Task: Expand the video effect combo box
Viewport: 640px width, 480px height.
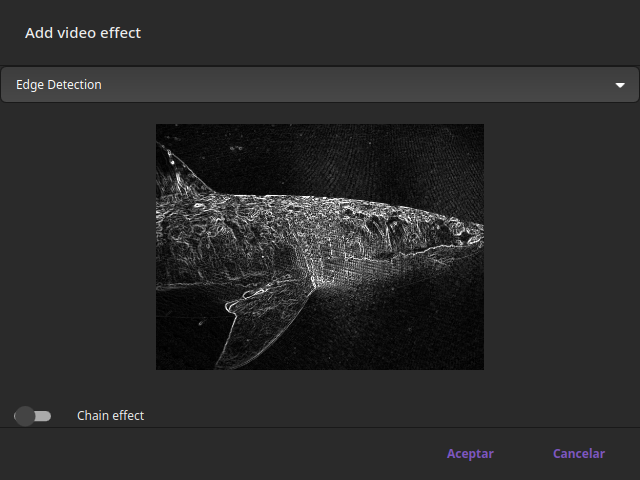Action: (x=319, y=85)
